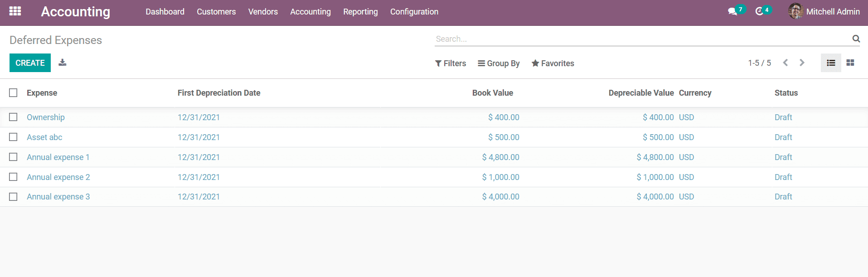Open the apps grid menu icon
This screenshot has width=868, height=277.
pyautogui.click(x=15, y=11)
